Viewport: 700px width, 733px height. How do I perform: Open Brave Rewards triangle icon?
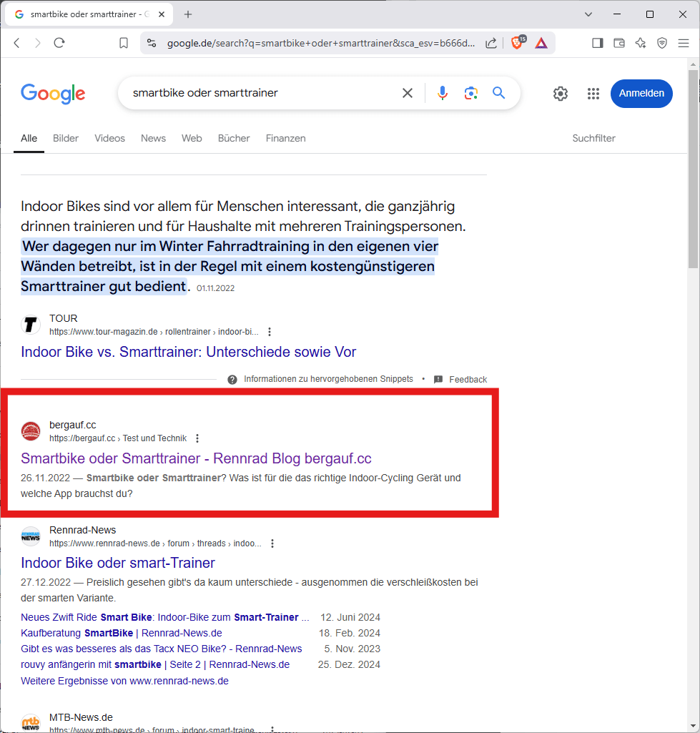[541, 43]
